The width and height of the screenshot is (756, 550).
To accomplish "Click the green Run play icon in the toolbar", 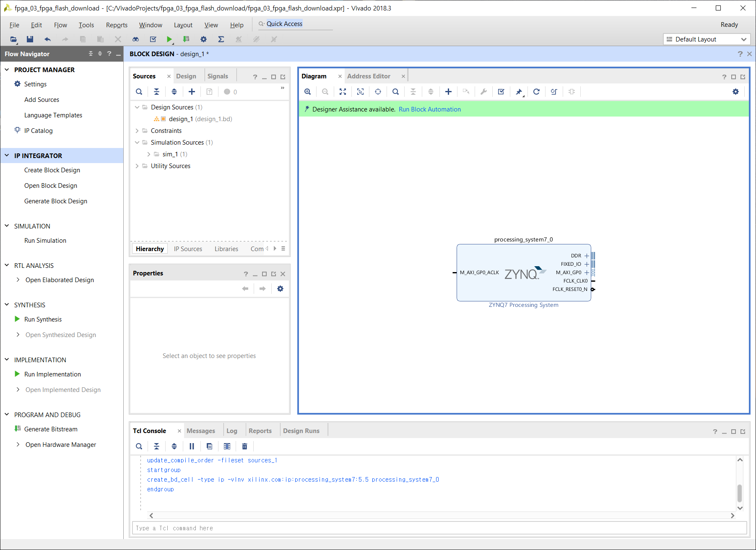I will pyautogui.click(x=169, y=39).
